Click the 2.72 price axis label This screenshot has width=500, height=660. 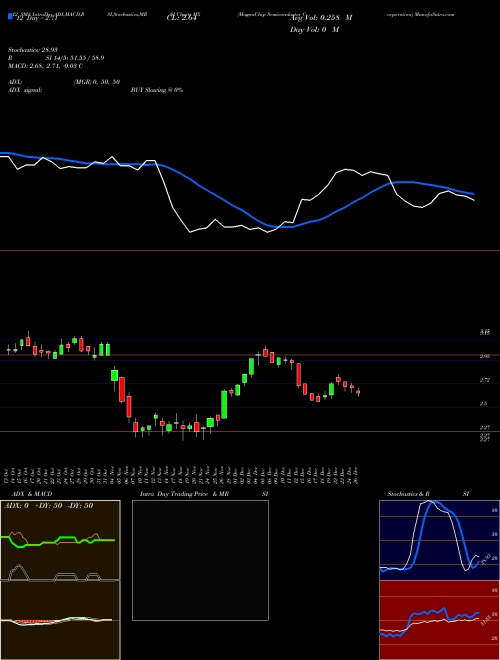tap(484, 380)
